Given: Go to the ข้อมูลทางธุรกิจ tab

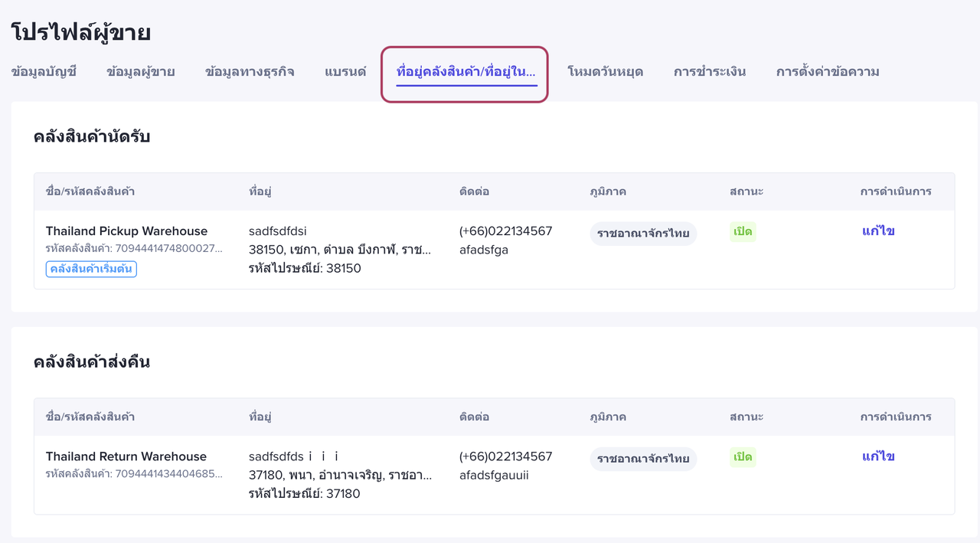Looking at the screenshot, I should click(x=250, y=72).
